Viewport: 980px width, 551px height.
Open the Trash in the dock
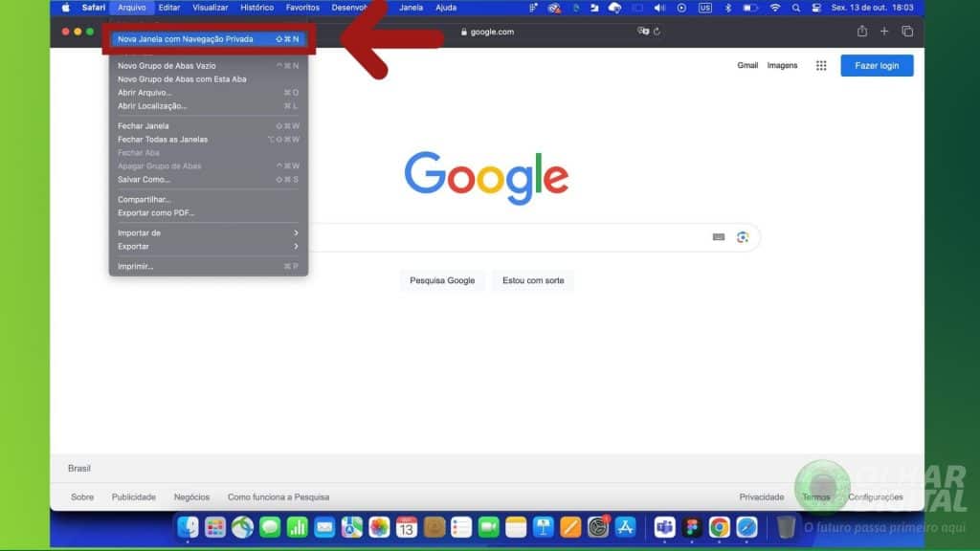click(x=787, y=527)
